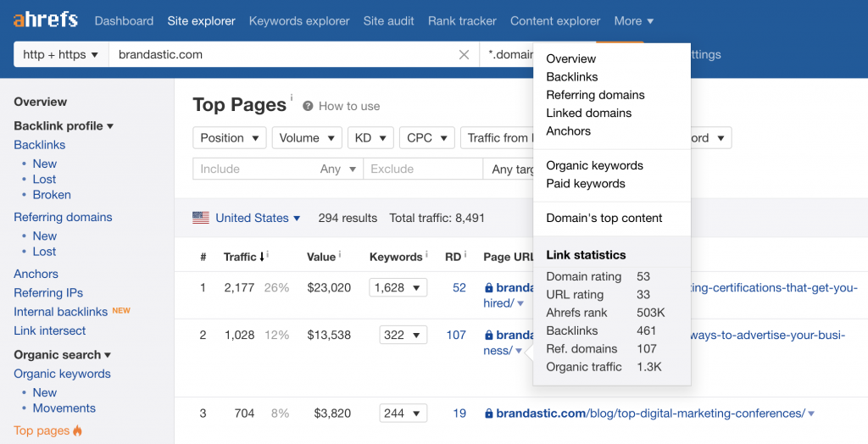This screenshot has height=444, width=868.
Task: Open Lost under Referring domains
Action: coord(44,252)
